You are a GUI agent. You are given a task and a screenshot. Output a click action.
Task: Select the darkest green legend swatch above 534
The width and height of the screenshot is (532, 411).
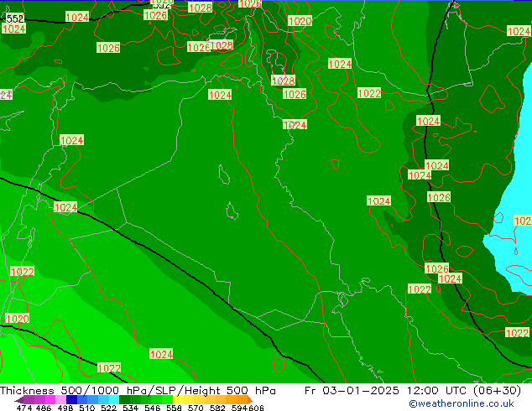pyautogui.click(x=124, y=400)
